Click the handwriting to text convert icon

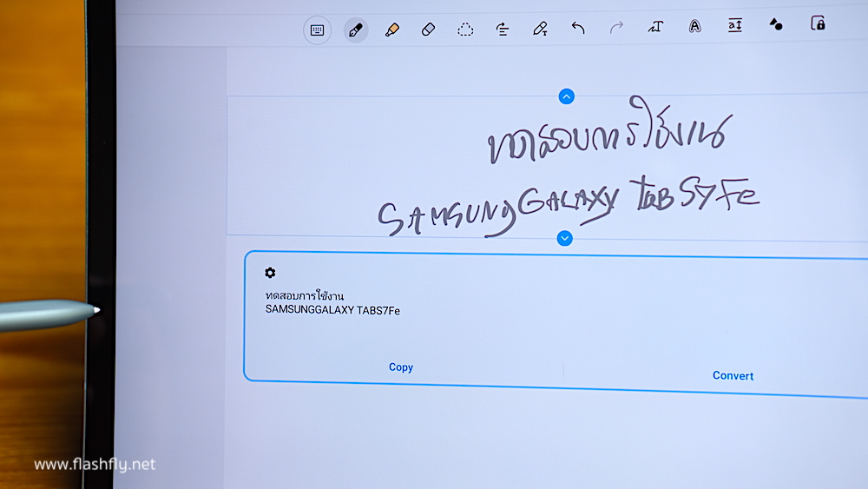pos(655,27)
